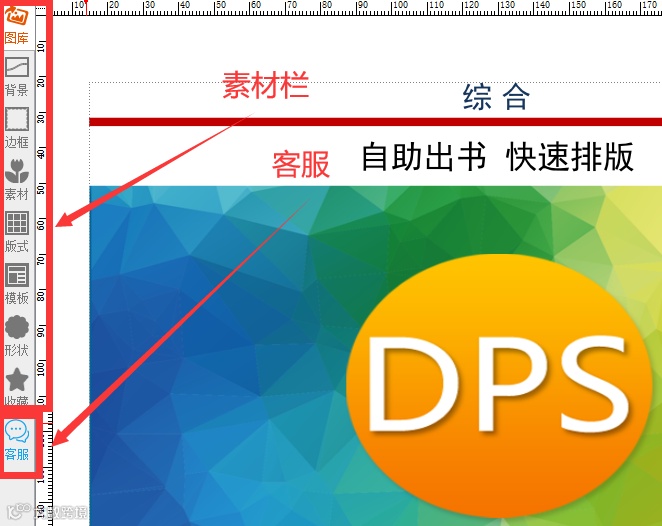Select the 自助出书 快速排版 title text
Image resolution: width=662 pixels, height=526 pixels.
click(497, 157)
